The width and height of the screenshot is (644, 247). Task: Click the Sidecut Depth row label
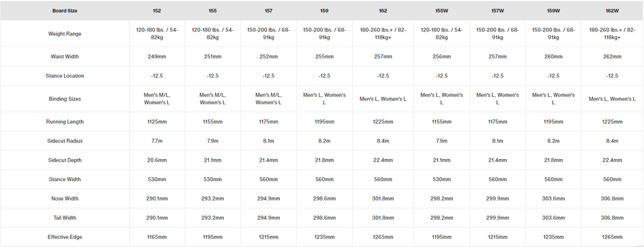(65, 160)
